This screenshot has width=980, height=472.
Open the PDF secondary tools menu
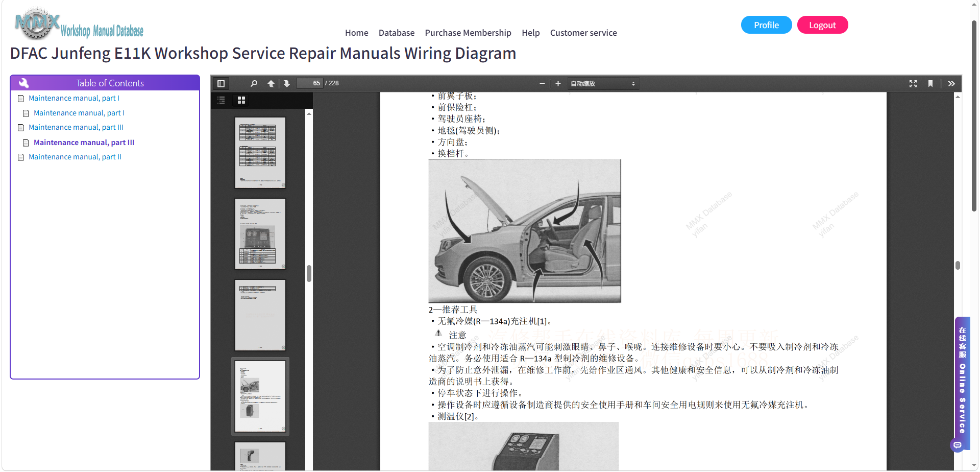[x=951, y=83]
